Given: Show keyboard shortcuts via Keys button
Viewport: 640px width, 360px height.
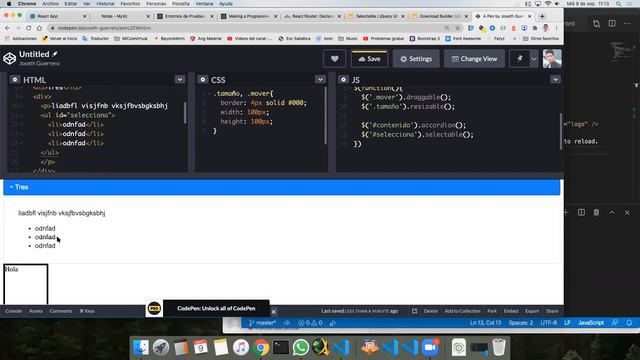Looking at the screenshot, I should [87, 311].
